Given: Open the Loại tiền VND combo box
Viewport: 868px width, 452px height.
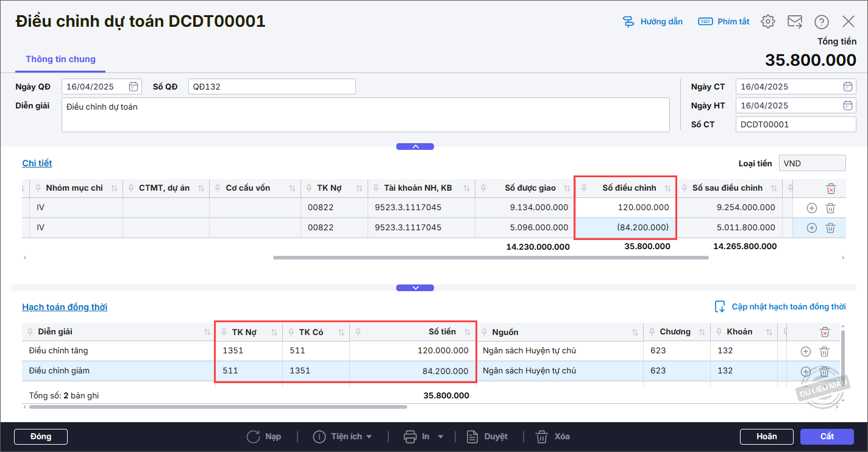Looking at the screenshot, I should [x=812, y=163].
